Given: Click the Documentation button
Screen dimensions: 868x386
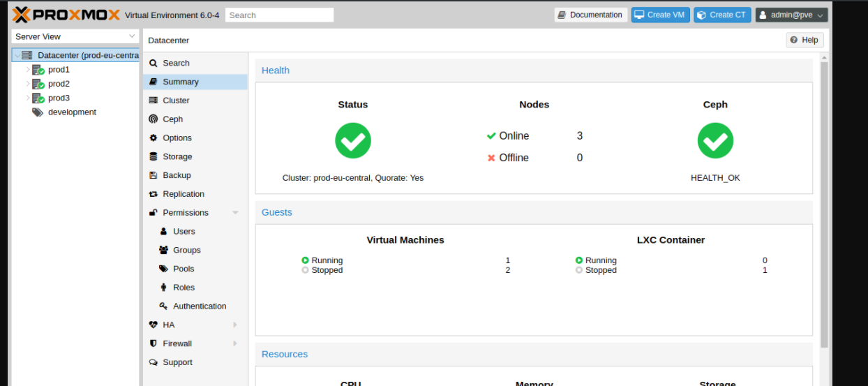Looking at the screenshot, I should 590,15.
